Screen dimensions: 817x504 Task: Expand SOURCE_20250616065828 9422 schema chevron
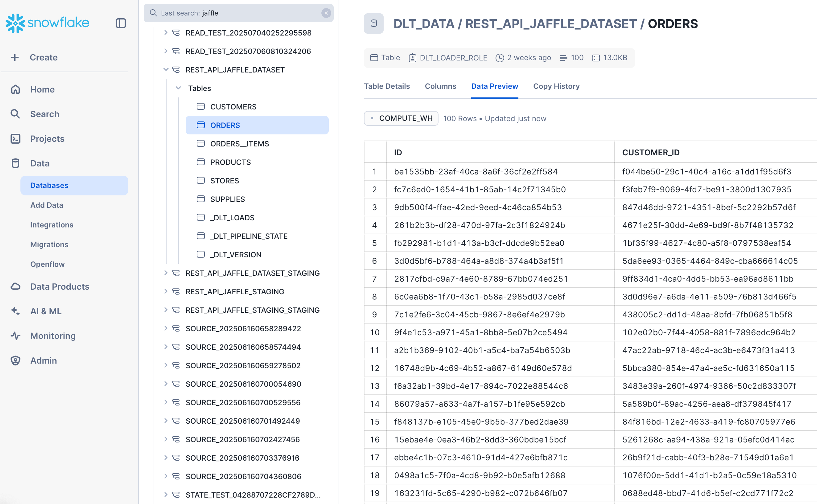(x=166, y=328)
